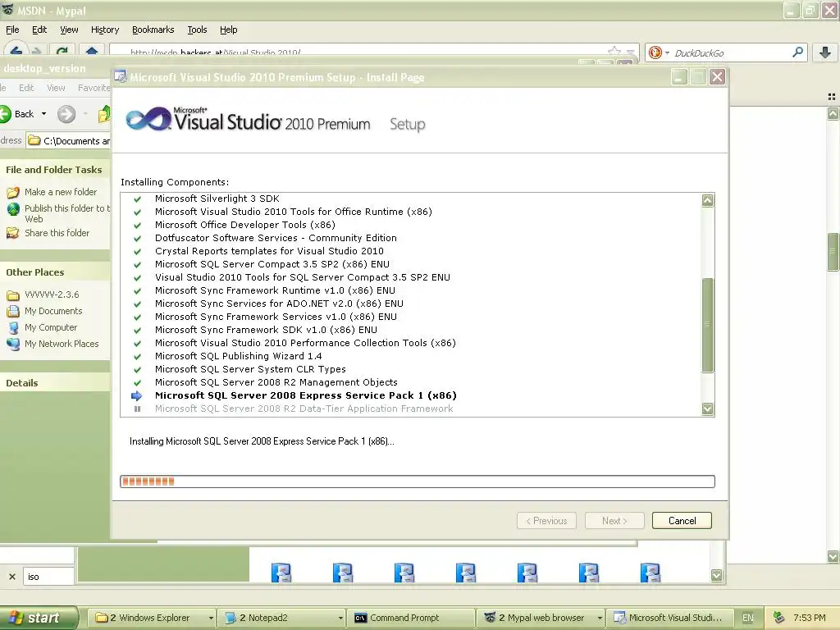The width and height of the screenshot is (840, 630).
Task: Open My Documents in Other Places
Action: click(53, 311)
